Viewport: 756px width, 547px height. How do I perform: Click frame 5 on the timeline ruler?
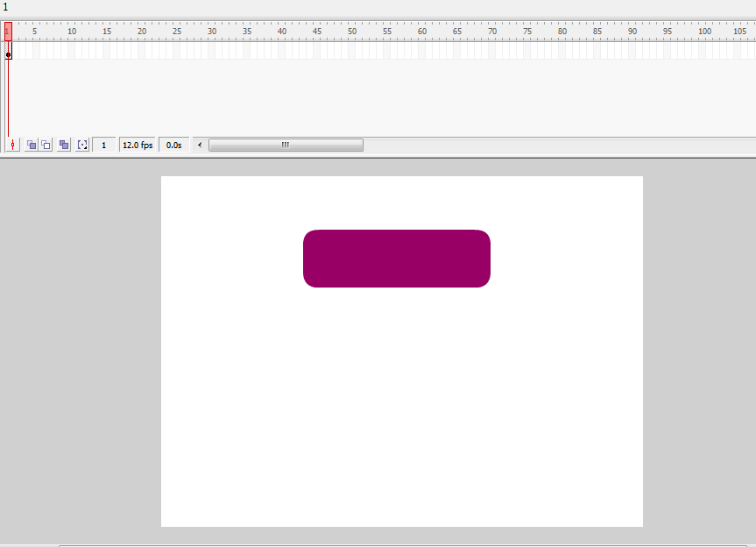tap(35, 32)
